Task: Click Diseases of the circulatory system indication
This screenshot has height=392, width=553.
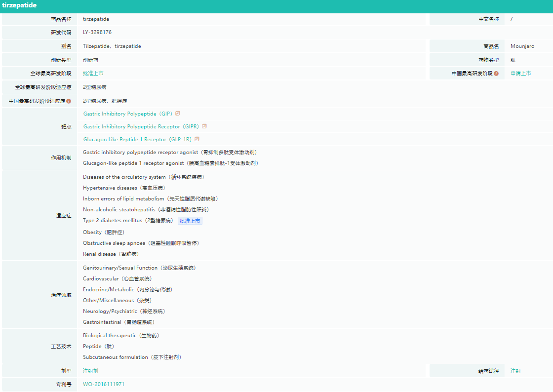Action: pyautogui.click(x=144, y=177)
